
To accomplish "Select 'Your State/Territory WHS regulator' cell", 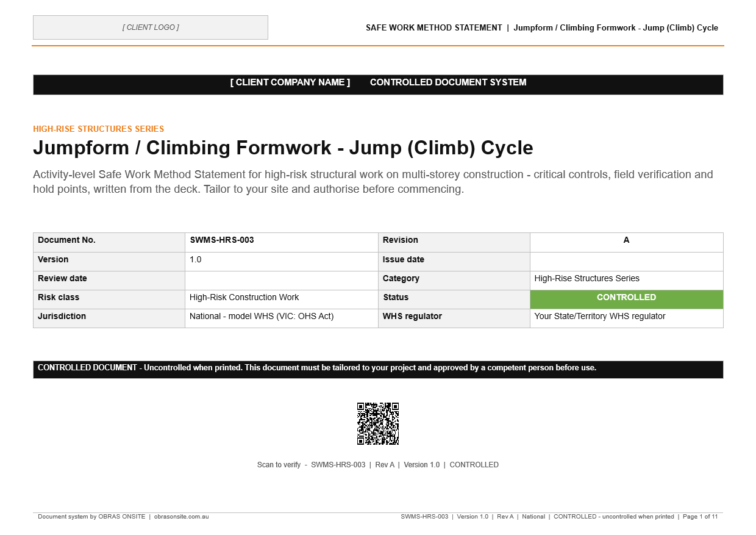I will tap(627, 318).
